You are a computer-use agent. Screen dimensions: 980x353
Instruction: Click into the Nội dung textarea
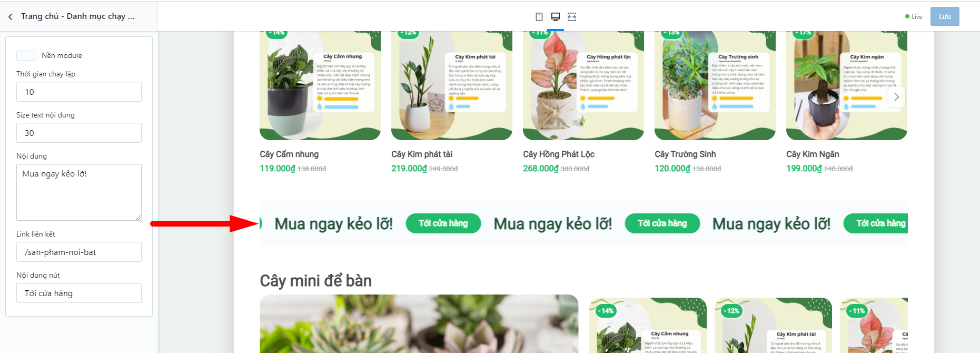[79, 192]
